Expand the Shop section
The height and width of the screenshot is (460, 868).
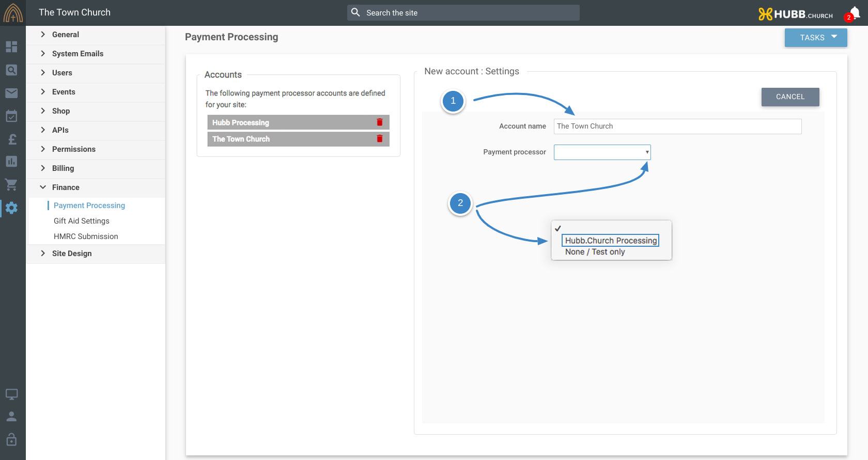tap(96, 111)
